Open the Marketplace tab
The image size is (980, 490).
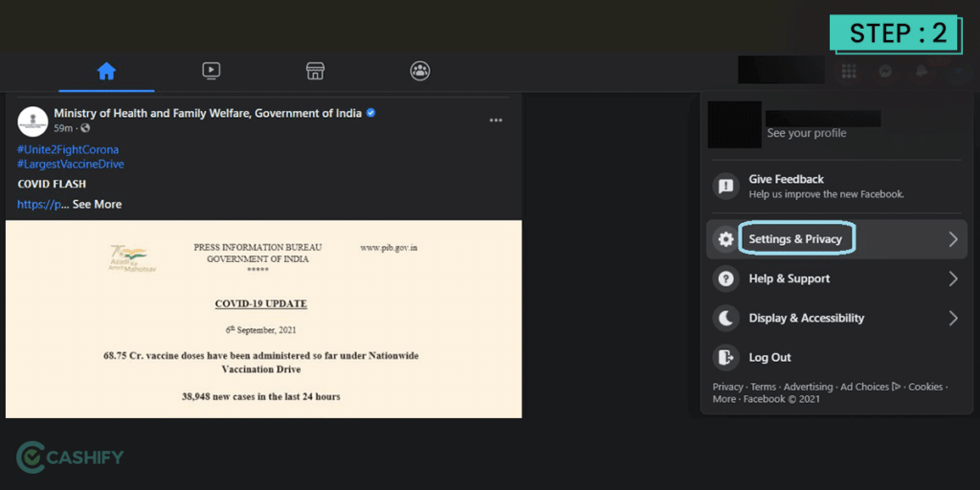click(315, 71)
